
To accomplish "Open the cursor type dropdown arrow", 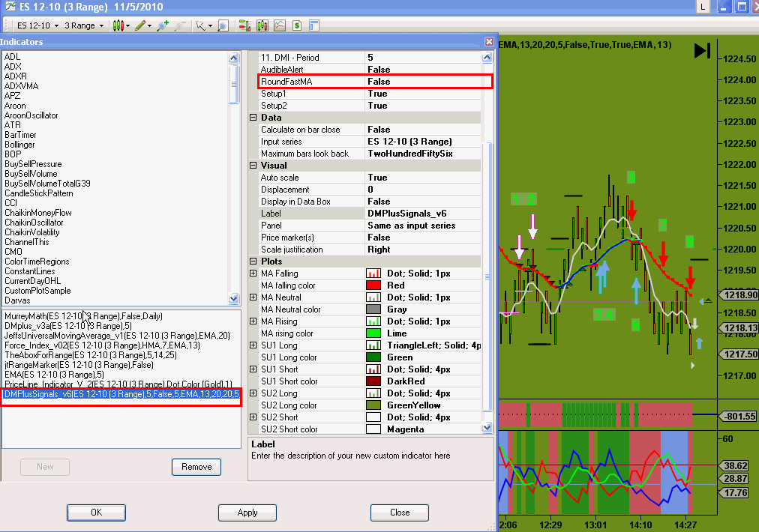I will 210,26.
